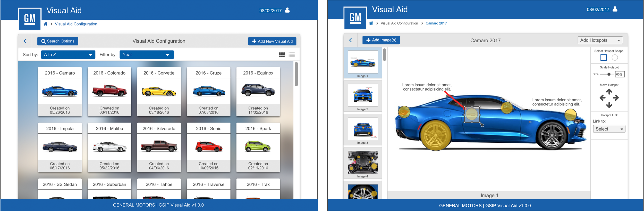The height and width of the screenshot is (211, 644).
Task: Move hotspot right with the right arrow
Action: click(616, 98)
